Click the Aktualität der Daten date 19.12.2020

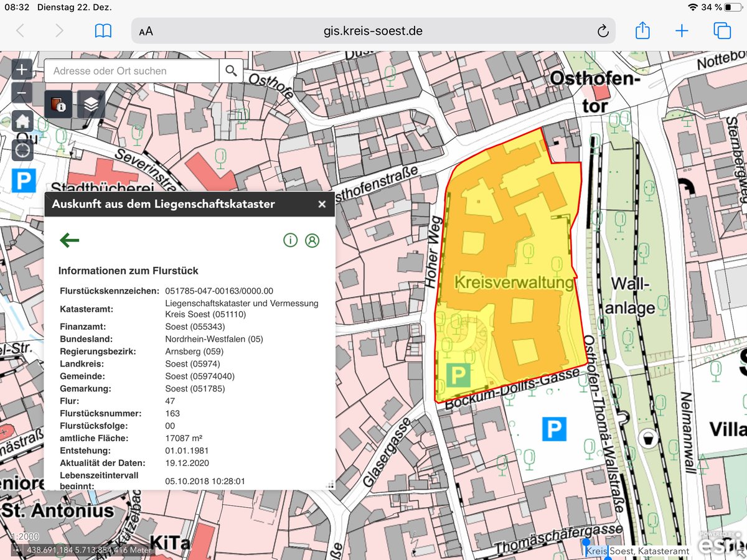(187, 463)
